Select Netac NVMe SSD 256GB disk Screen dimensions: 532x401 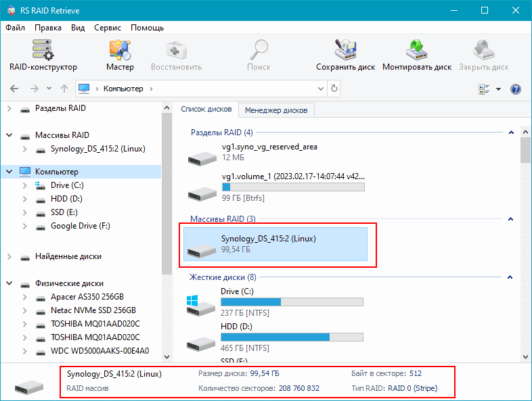click(93, 310)
